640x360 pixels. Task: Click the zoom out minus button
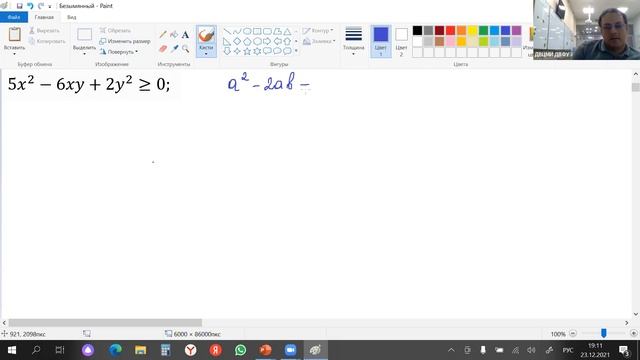click(x=573, y=333)
